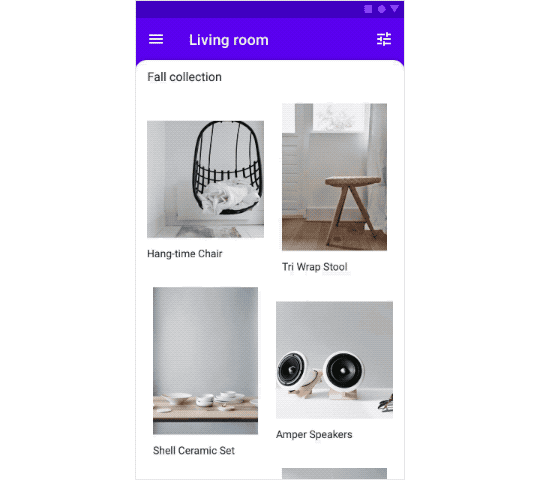The image size is (540, 480).
Task: Open the Tri Wrap Stool photo
Action: (x=334, y=177)
